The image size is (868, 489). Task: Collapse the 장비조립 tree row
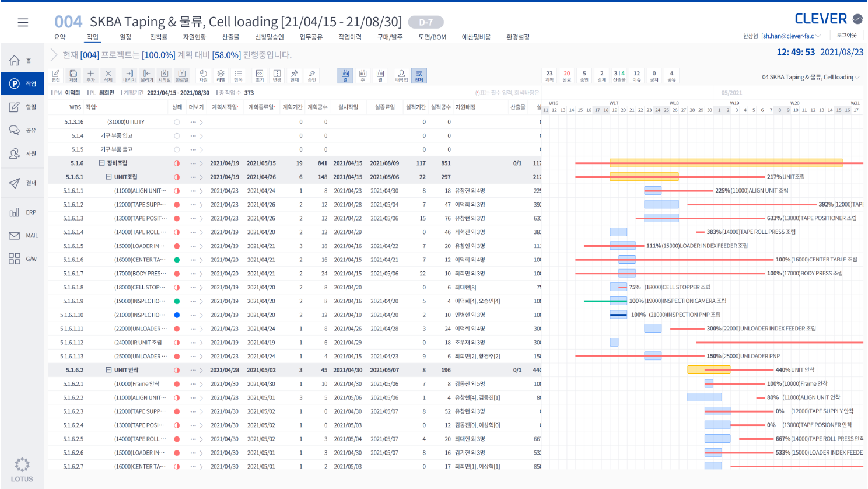(101, 163)
